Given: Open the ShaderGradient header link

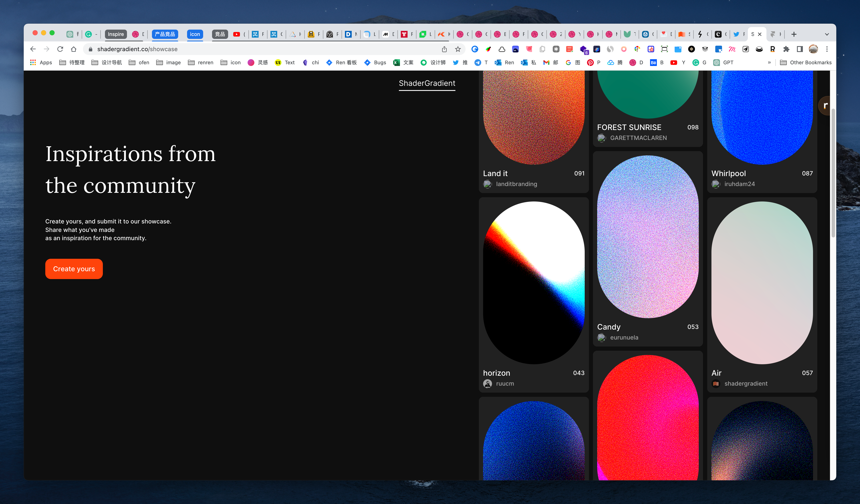Looking at the screenshot, I should click(427, 83).
